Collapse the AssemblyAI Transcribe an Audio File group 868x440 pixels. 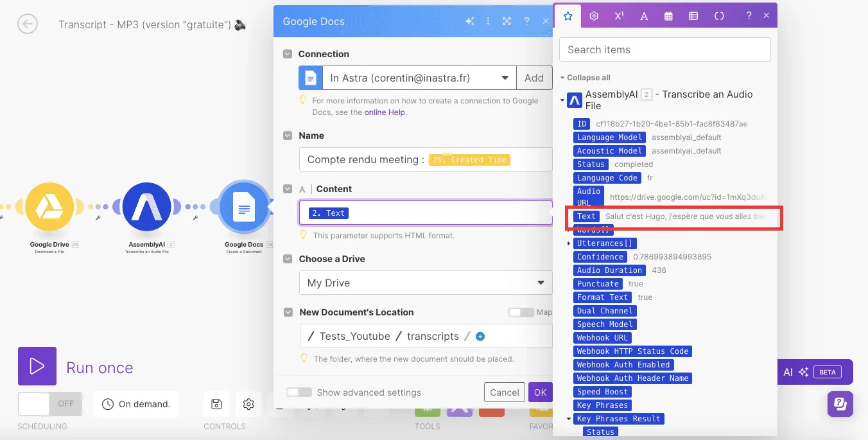562,100
